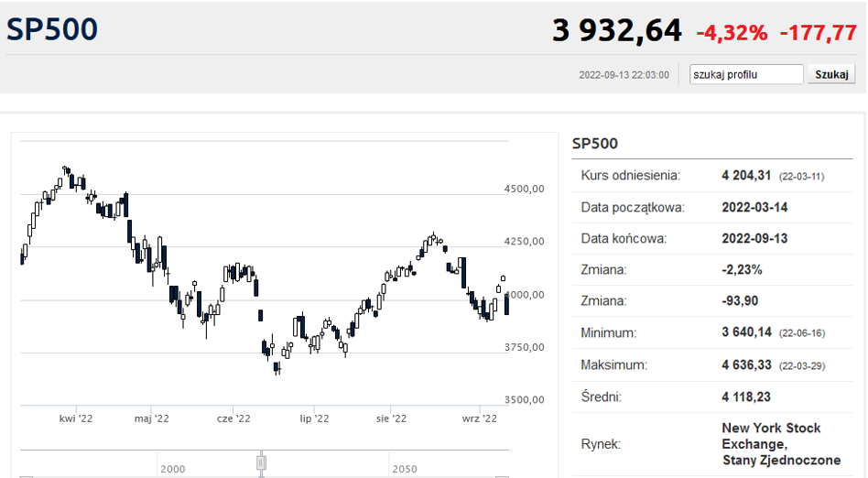This screenshot has height=478, width=868.
Task: Click the SP500 heading in the details panel
Action: point(594,144)
